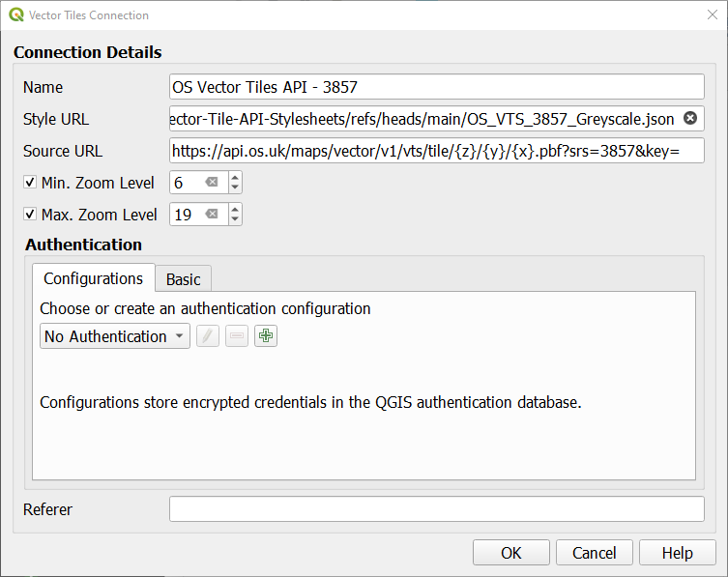728x577 pixels.
Task: Clear the Max. Zoom Level value
Action: pos(212,214)
